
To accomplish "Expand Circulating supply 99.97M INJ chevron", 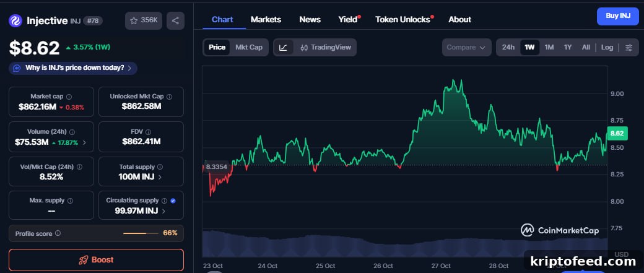I will [163, 211].
